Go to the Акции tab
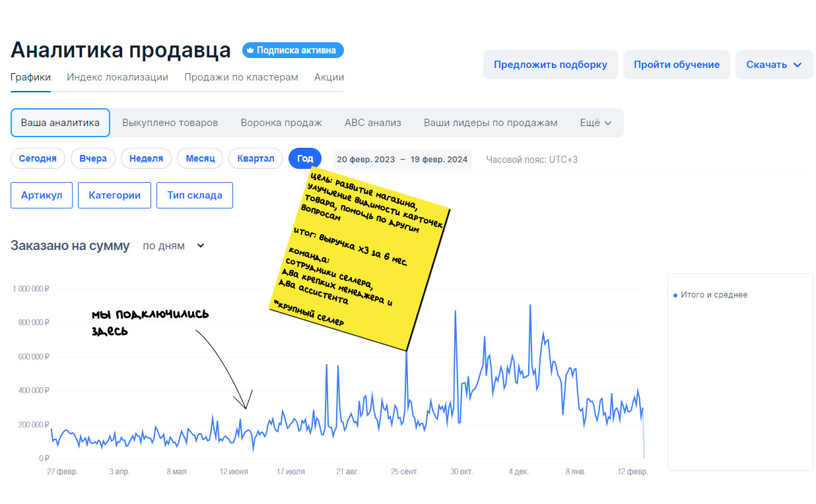Image resolution: width=816 pixels, height=504 pixels. coord(329,77)
